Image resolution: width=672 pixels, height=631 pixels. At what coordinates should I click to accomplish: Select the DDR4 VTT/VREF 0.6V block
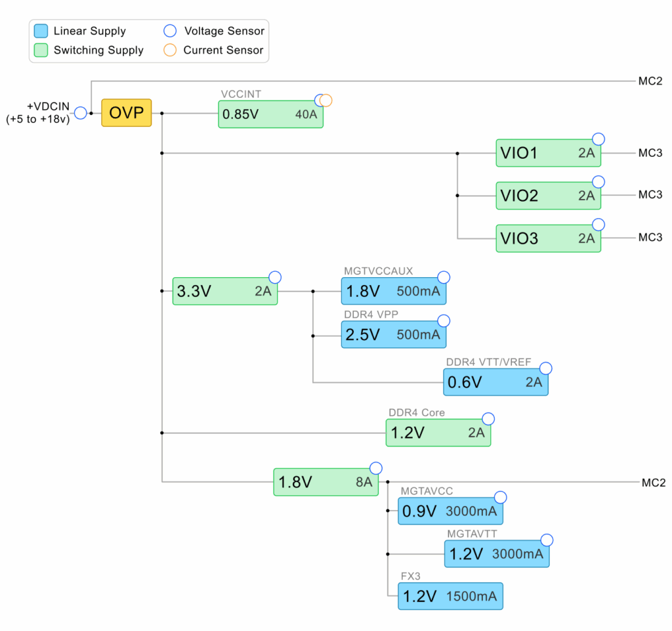(495, 382)
